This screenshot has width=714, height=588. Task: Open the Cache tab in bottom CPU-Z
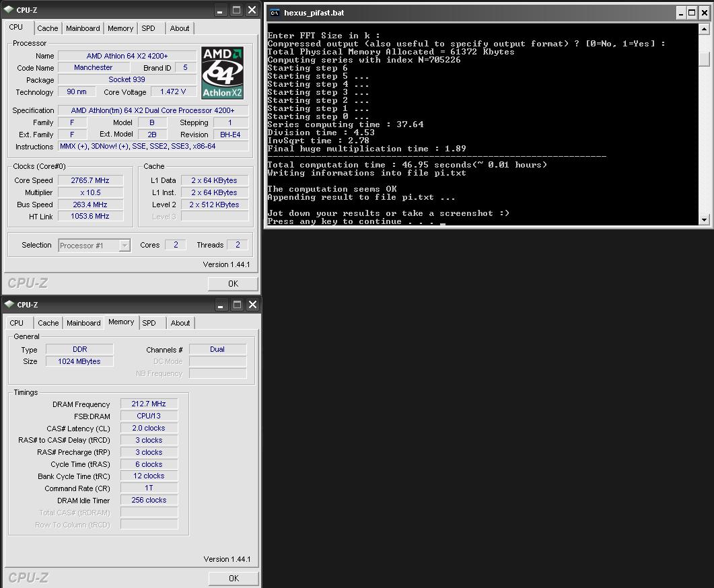pyautogui.click(x=48, y=323)
